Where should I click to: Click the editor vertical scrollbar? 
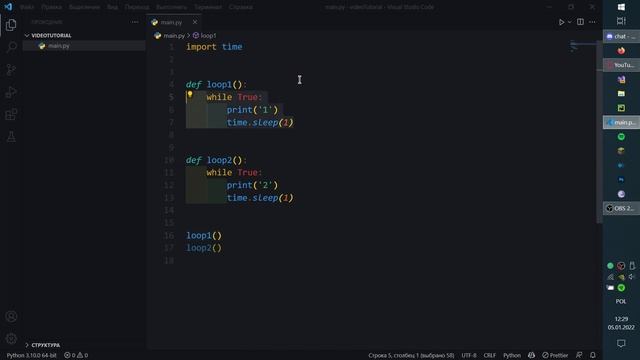coord(599,131)
